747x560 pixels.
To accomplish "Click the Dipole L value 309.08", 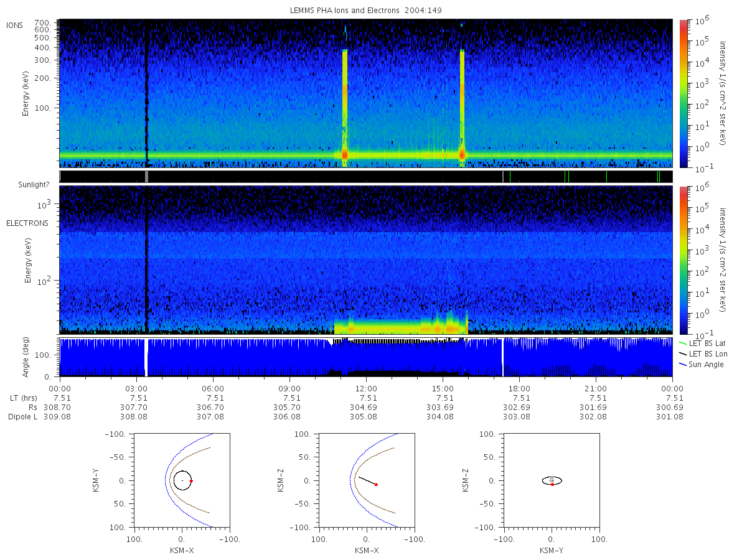I will pos(58,416).
